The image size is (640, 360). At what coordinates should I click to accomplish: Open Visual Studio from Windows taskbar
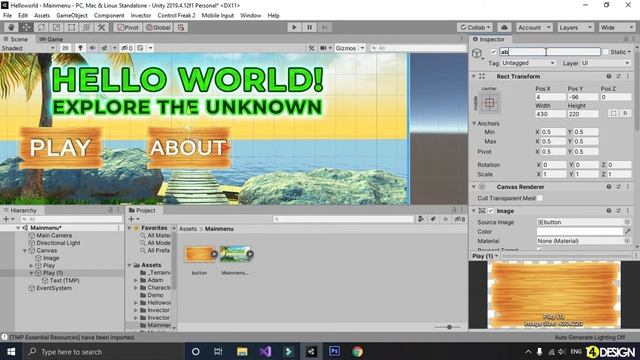pos(265,351)
